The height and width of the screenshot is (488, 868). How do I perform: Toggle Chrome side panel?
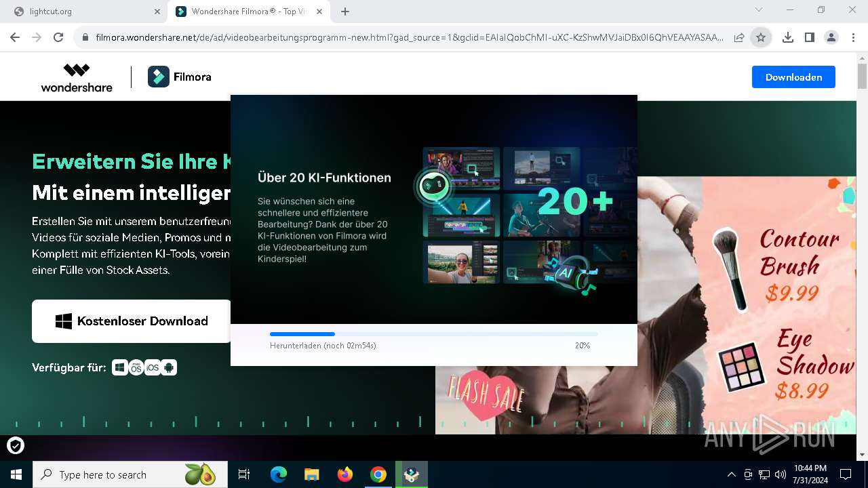pyautogui.click(x=809, y=37)
